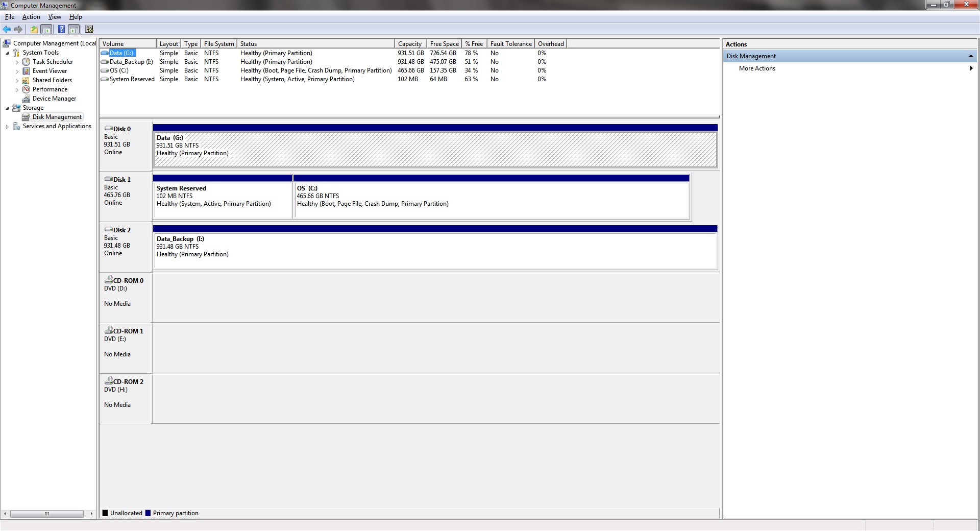
Task: Go back with the blue Back arrow
Action: pyautogui.click(x=7, y=30)
